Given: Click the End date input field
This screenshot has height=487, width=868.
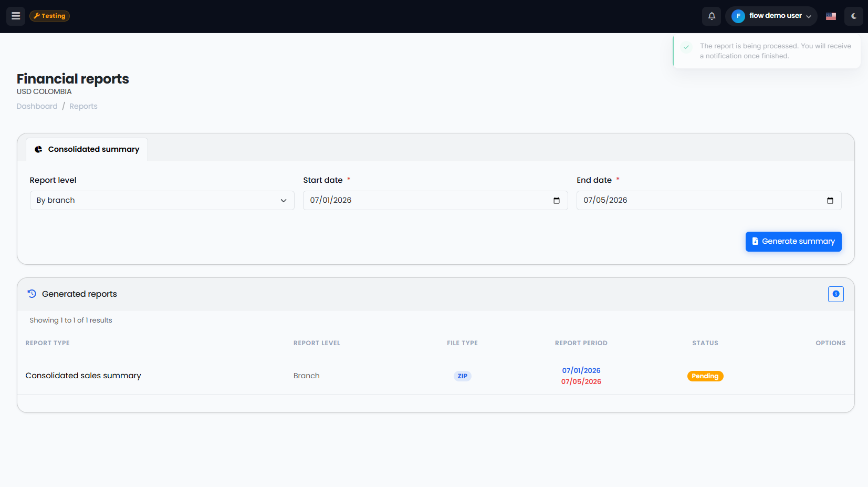Looking at the screenshot, I should tap(709, 200).
